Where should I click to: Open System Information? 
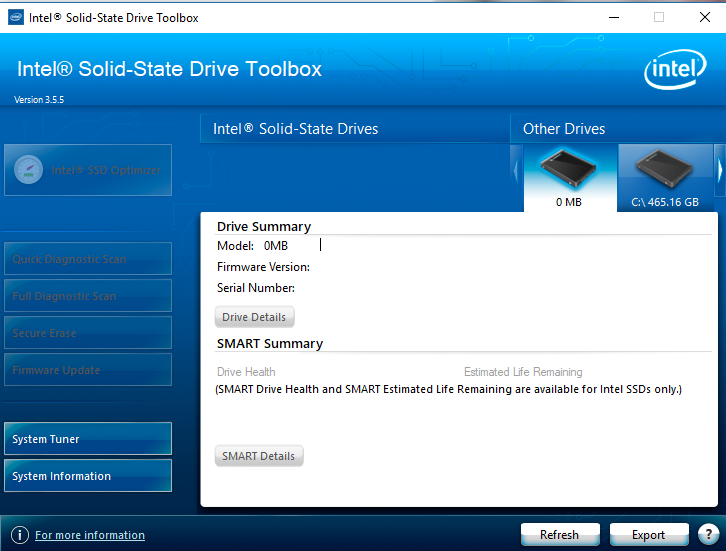[88, 476]
